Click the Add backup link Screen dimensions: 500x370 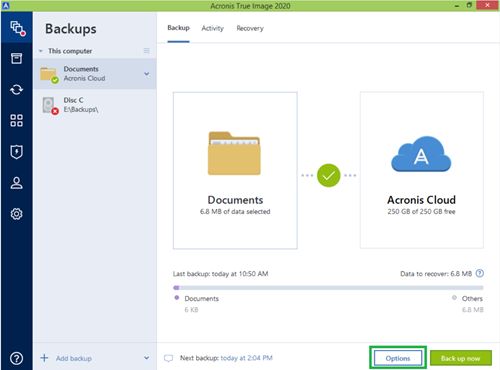coord(74,358)
